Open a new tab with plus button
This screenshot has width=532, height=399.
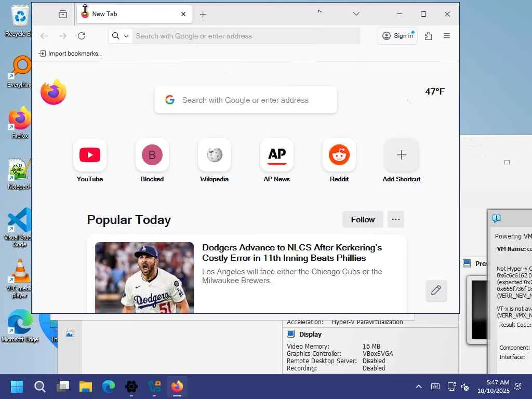(x=203, y=14)
